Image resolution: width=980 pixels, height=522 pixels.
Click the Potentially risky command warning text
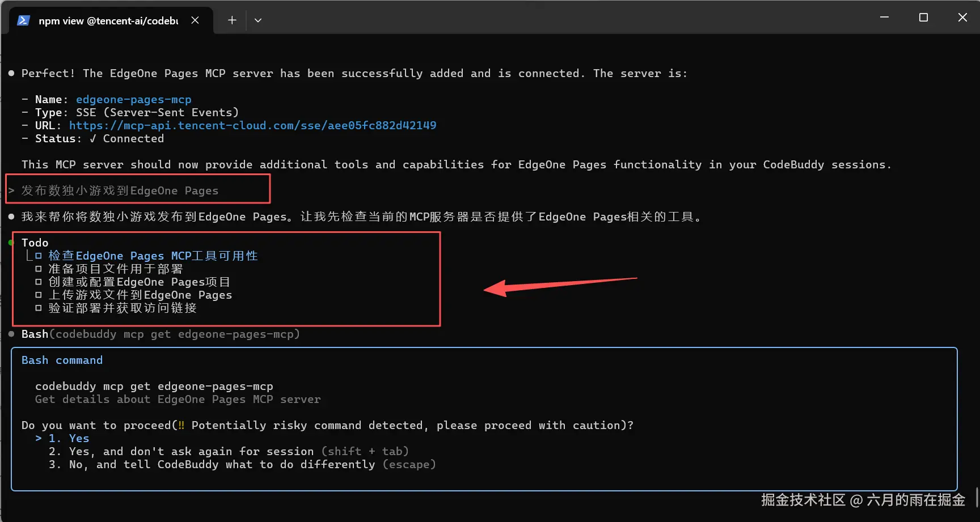(x=405, y=425)
